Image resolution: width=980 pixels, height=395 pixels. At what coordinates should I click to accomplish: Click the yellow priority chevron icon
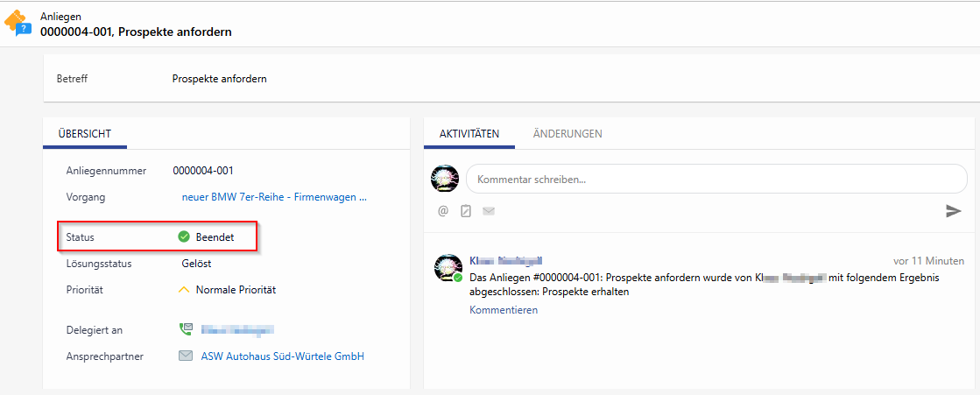pyautogui.click(x=184, y=290)
